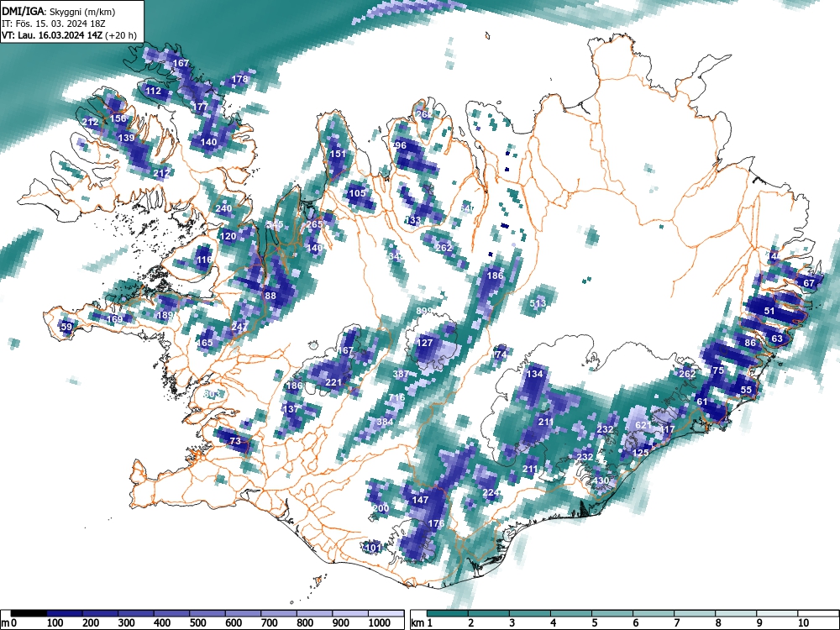This screenshot has width=840, height=630.
Task: Click the visibility value 200 on the map
Action: coord(381,508)
